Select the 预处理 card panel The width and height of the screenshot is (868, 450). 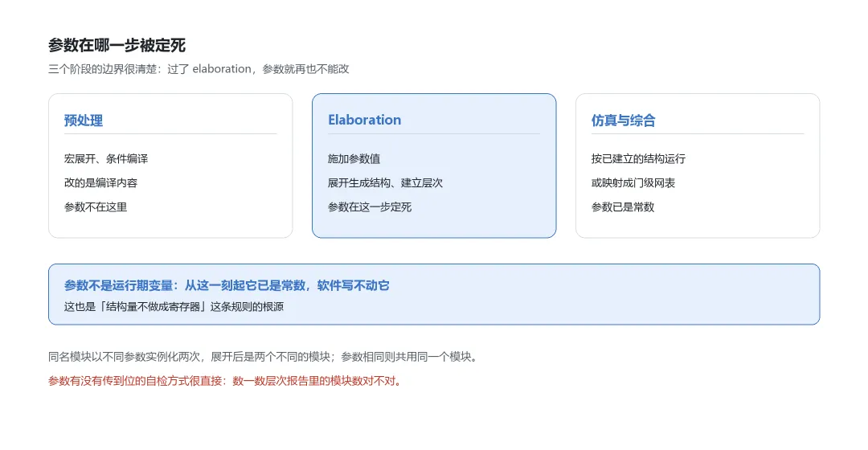[170, 166]
